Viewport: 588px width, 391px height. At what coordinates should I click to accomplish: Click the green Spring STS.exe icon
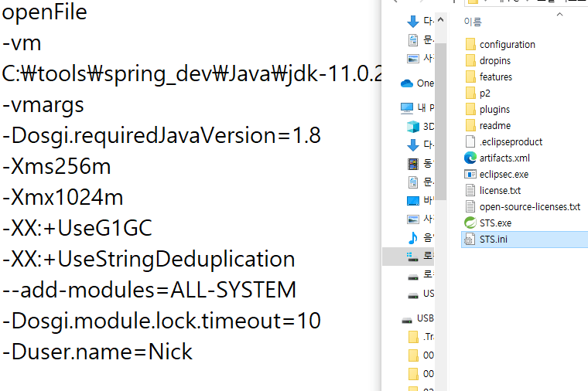tap(470, 223)
